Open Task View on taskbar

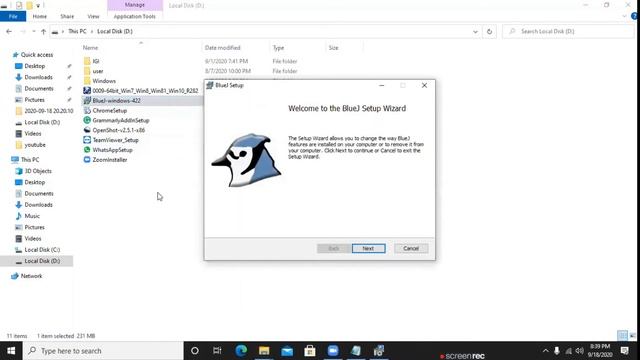tap(217, 351)
